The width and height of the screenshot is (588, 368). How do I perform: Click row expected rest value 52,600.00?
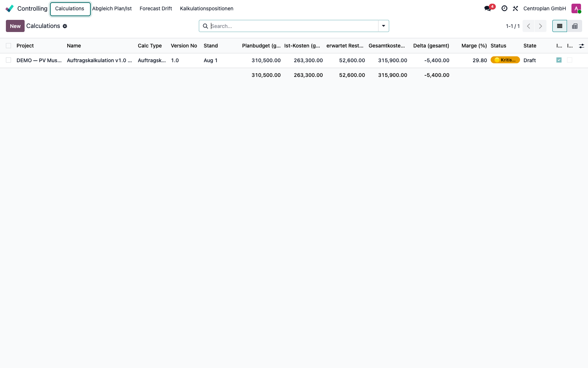coord(352,60)
